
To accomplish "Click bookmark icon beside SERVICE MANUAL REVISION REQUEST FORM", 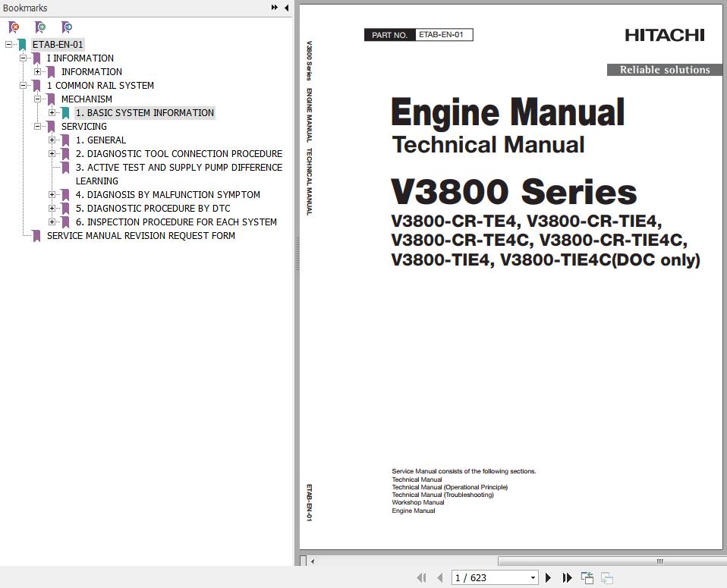I will pos(36,236).
